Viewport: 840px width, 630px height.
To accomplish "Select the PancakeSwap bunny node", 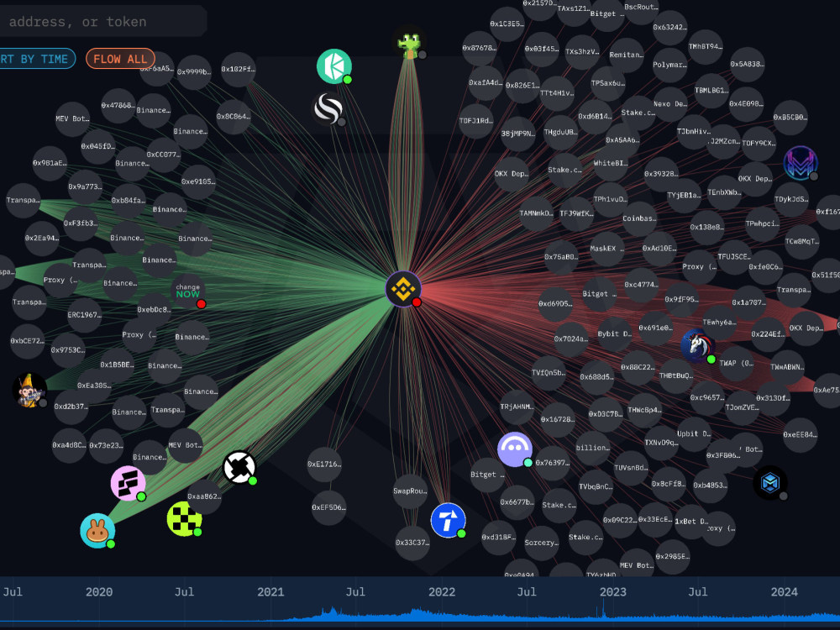I will (97, 531).
